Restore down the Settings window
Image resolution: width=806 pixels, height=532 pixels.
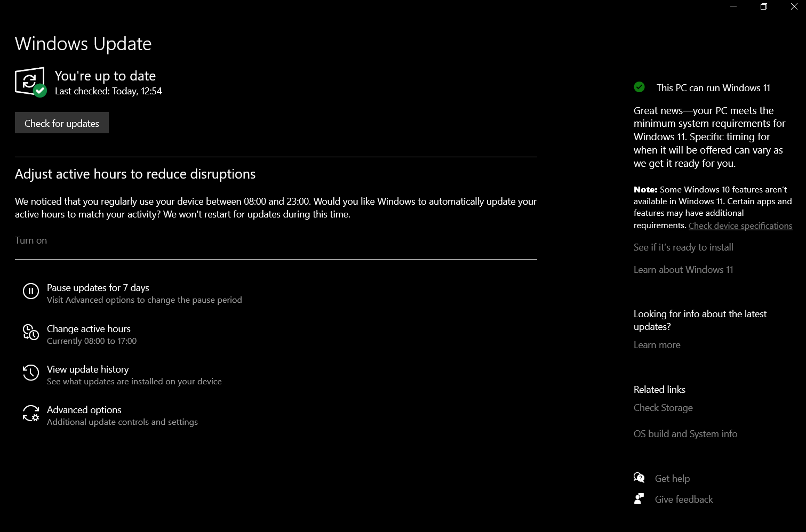pos(764,6)
